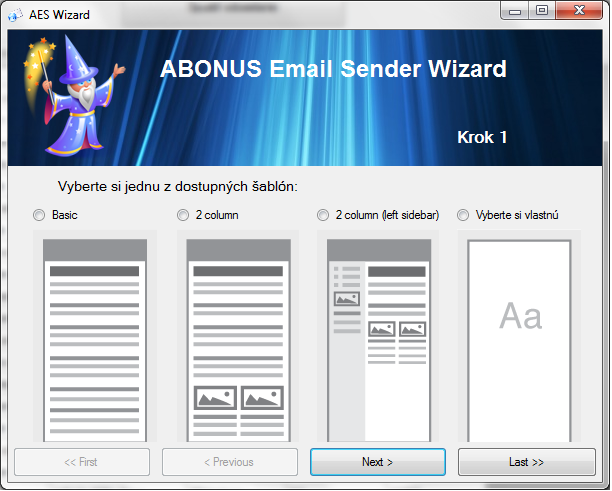Click the left sidebar template preview thumbnail
Image resolution: width=612 pixels, height=491 pixels.
point(378,336)
